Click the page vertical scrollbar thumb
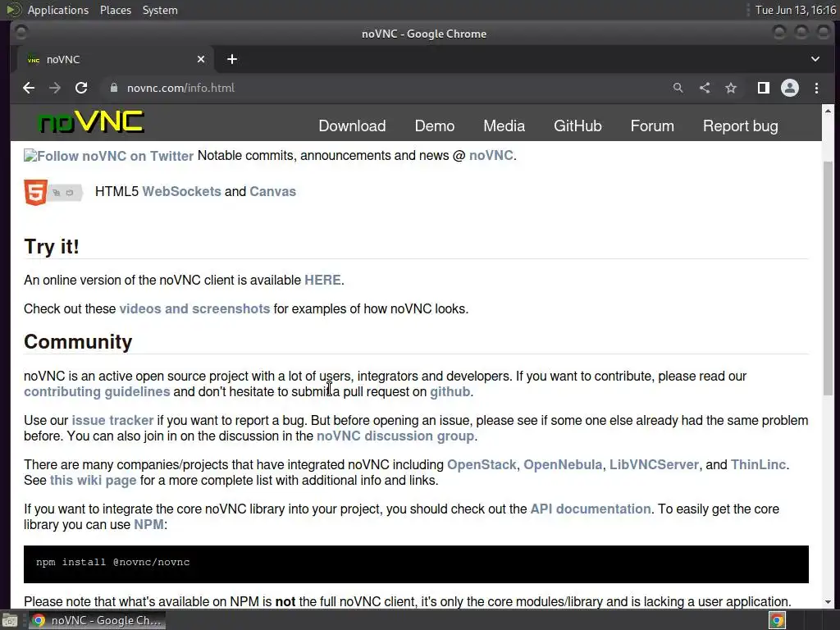 click(x=828, y=277)
